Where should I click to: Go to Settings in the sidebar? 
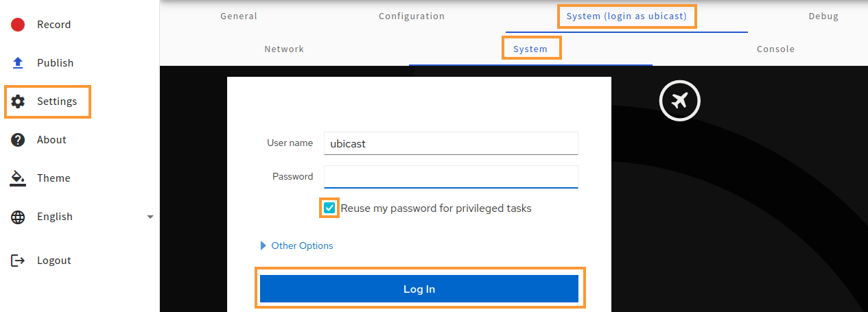tap(57, 101)
